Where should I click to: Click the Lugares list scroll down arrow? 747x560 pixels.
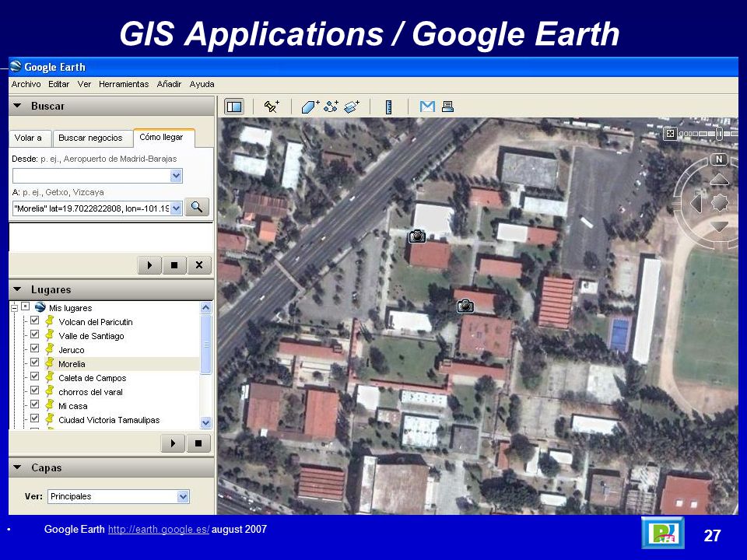pos(205,422)
